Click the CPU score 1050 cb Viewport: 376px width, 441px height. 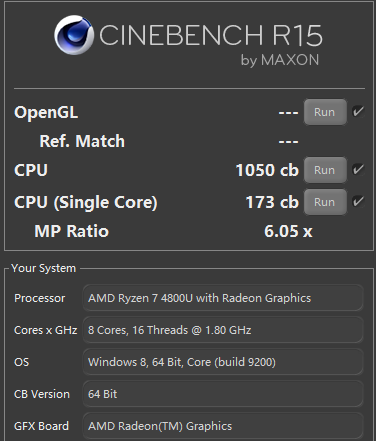267,170
